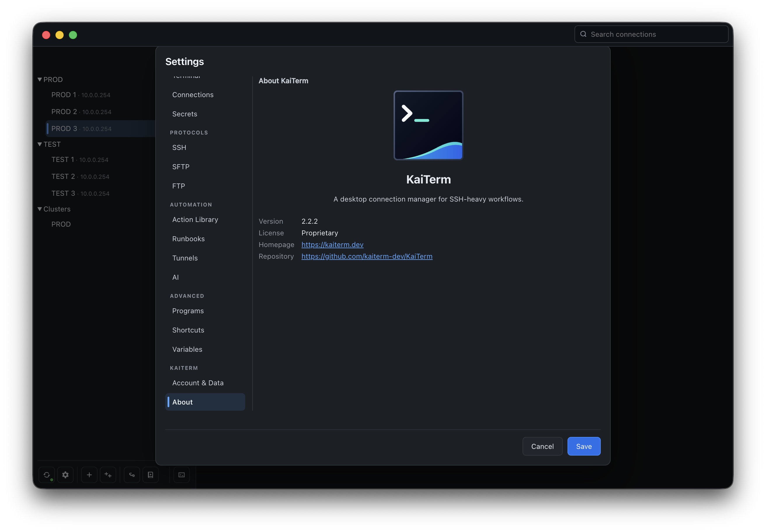Image resolution: width=766 pixels, height=532 pixels.
Task: Click the About KaiTerm heading
Action: (283, 81)
